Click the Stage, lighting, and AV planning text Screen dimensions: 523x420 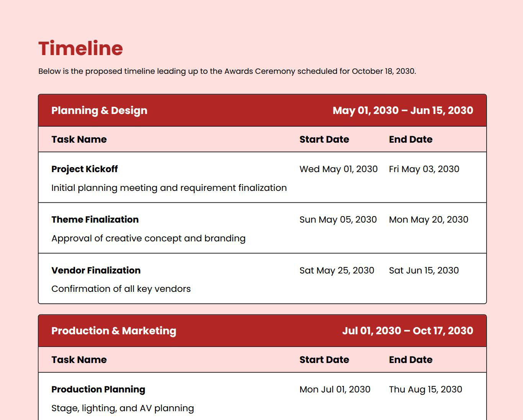tap(123, 408)
